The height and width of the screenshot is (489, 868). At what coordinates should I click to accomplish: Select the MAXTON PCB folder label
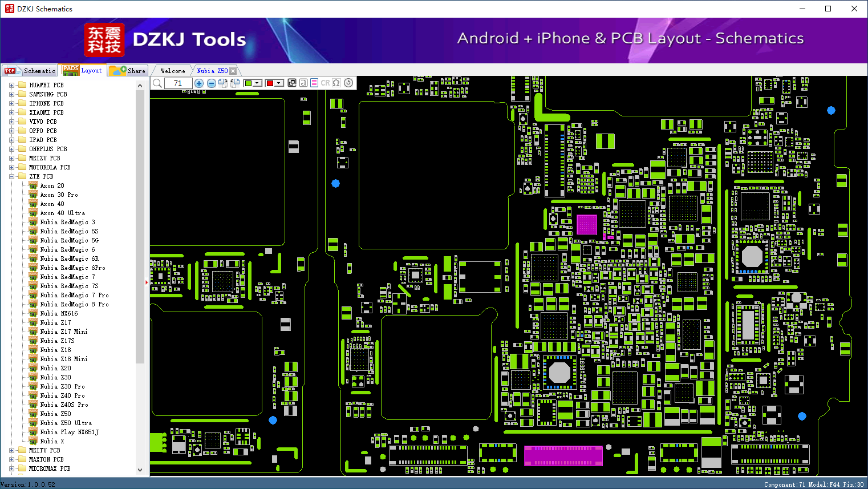(46, 459)
